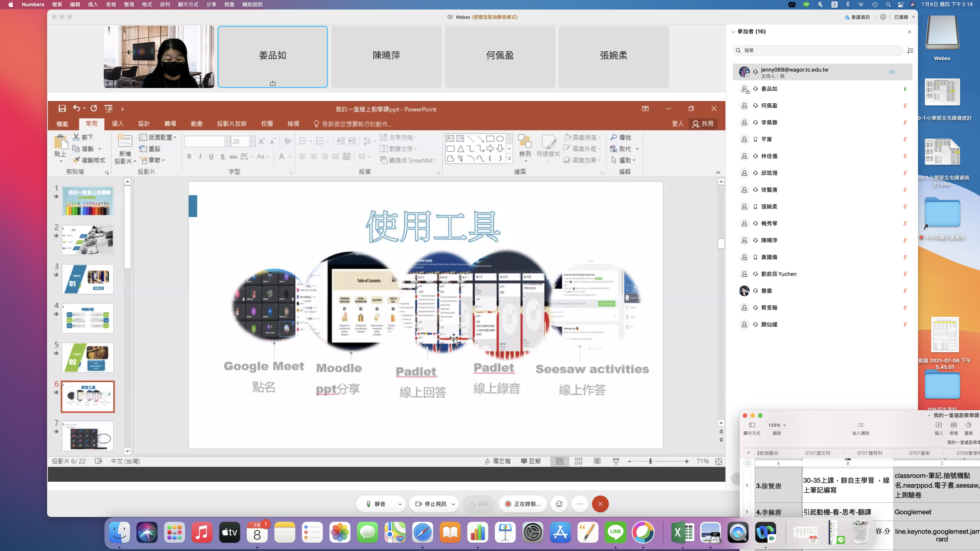Click the PowerPoint zoom slider
980x551 pixels.
point(650,461)
